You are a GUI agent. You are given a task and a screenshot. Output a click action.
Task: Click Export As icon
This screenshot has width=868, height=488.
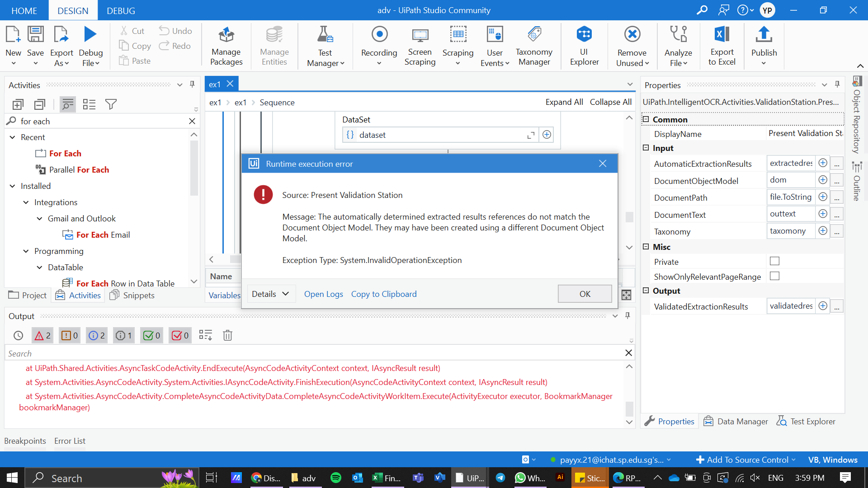click(61, 34)
